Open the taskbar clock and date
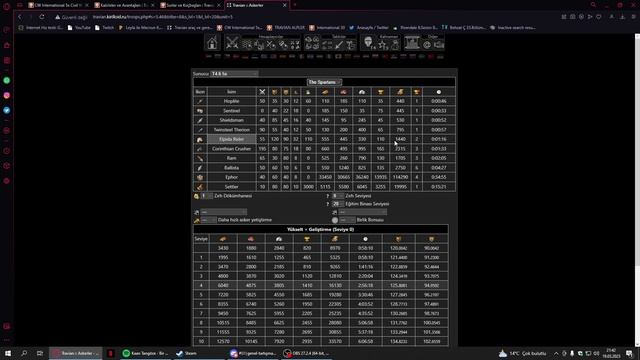 coord(611,353)
